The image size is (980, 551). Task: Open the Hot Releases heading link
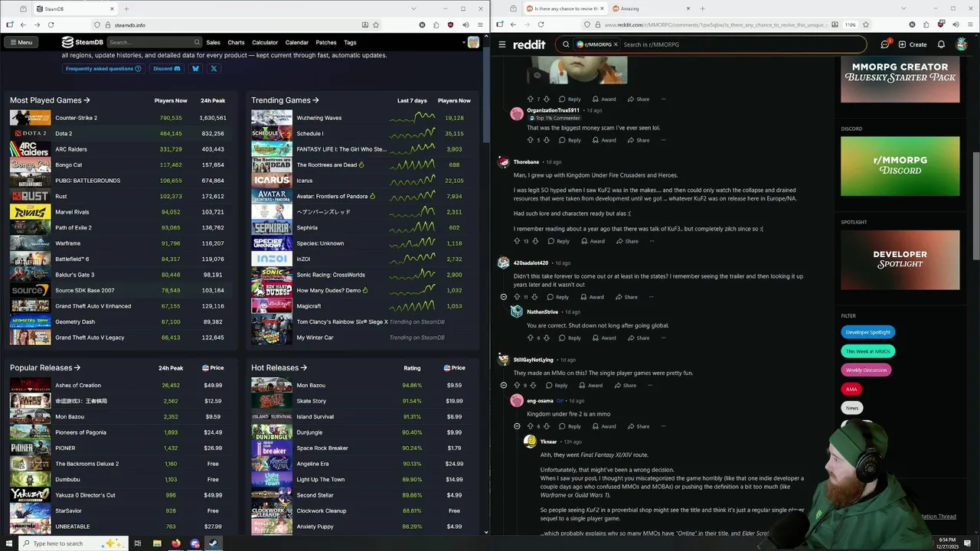(279, 367)
